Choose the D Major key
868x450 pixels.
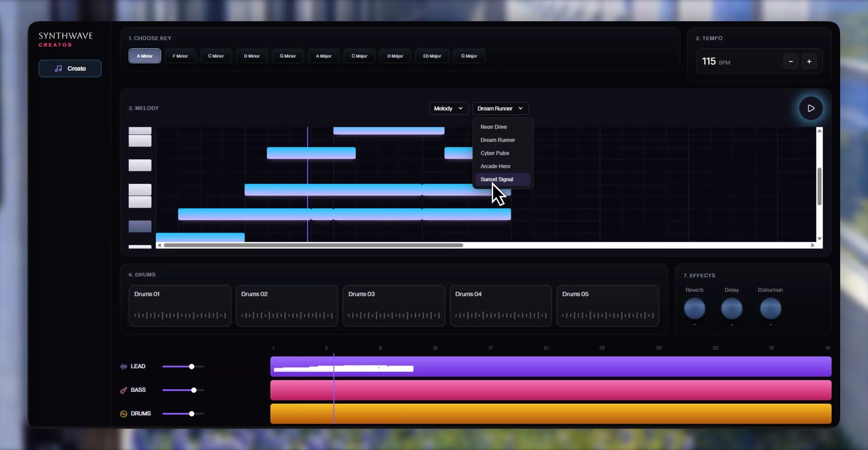[395, 56]
